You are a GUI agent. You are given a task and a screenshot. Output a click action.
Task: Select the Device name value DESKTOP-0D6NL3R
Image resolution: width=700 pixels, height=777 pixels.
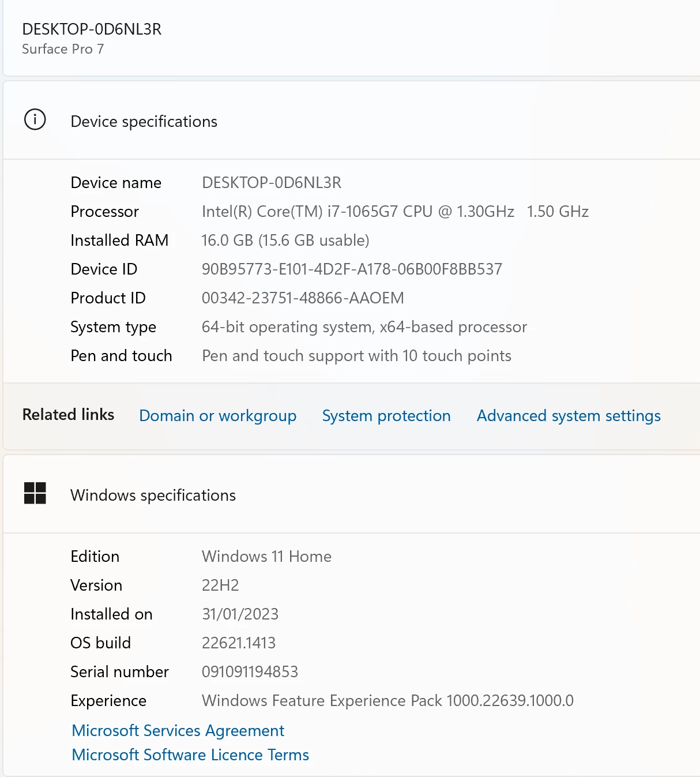click(272, 182)
